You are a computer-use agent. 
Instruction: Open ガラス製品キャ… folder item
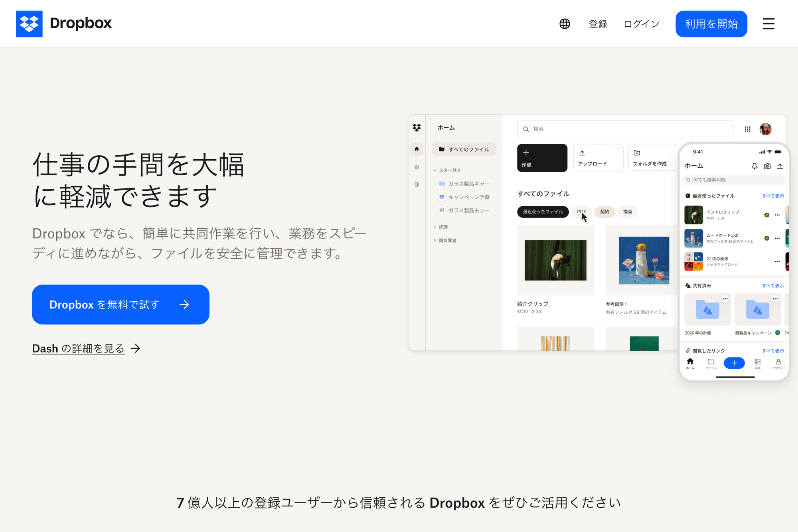pyautogui.click(x=464, y=184)
